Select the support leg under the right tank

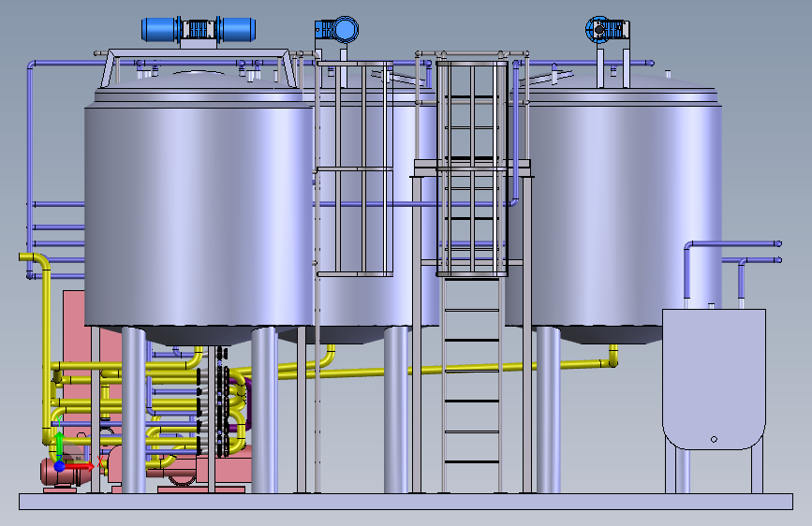click(x=549, y=410)
